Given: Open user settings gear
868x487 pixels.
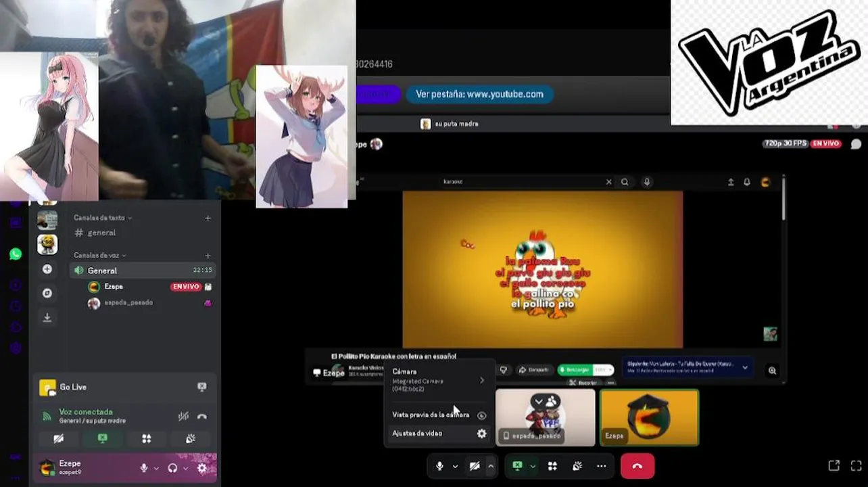Looking at the screenshot, I should (x=201, y=468).
